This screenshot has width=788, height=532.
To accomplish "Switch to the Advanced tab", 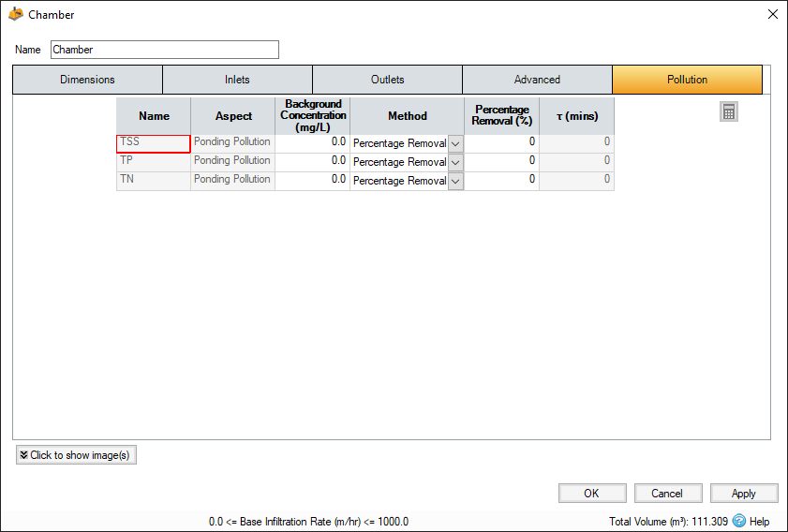I will pyautogui.click(x=537, y=80).
